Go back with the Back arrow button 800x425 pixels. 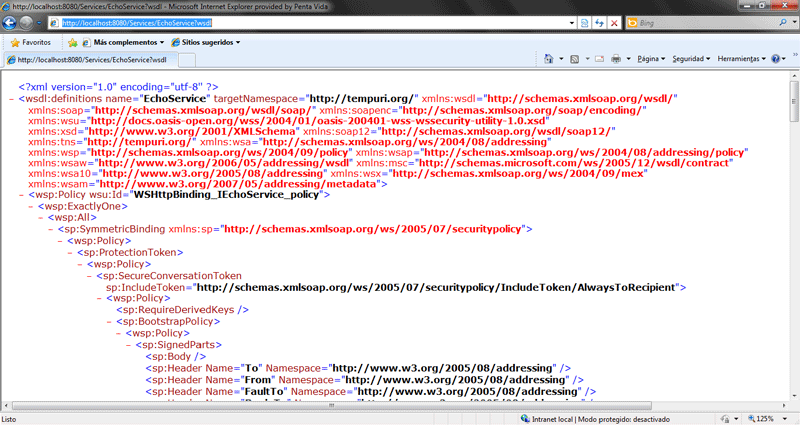click(9, 23)
